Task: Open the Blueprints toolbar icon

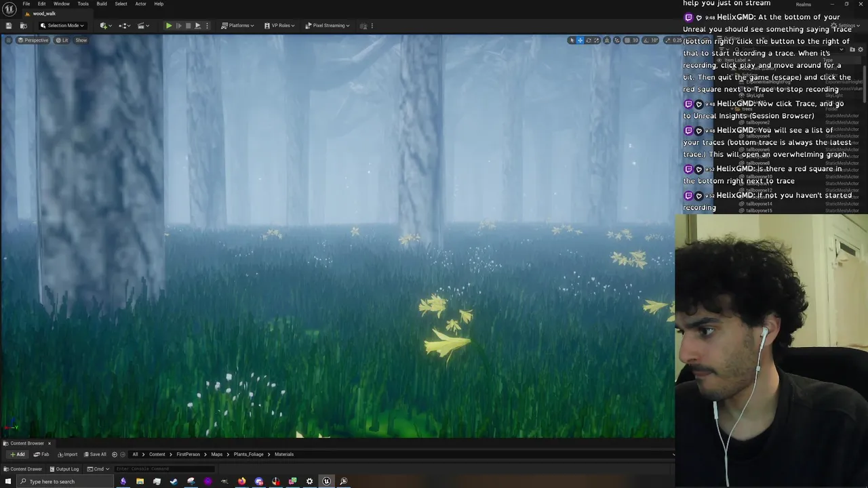Action: (125, 26)
